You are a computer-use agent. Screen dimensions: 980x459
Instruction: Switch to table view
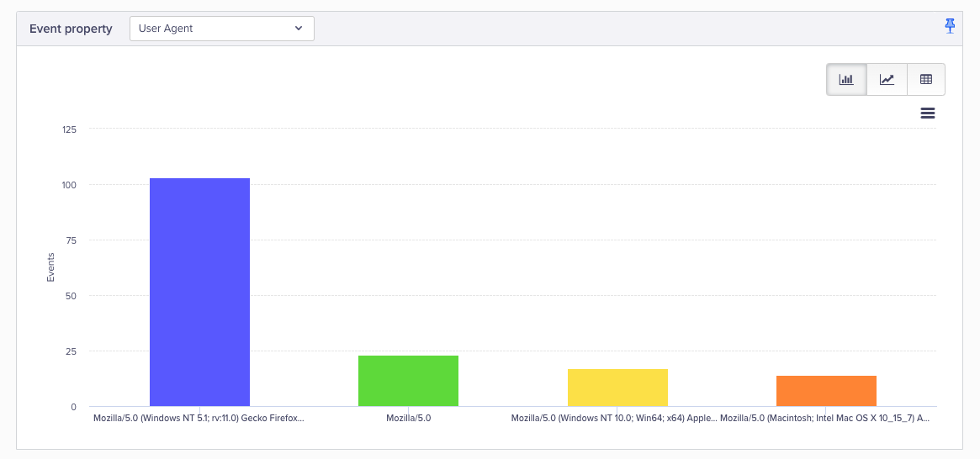pyautogui.click(x=925, y=79)
